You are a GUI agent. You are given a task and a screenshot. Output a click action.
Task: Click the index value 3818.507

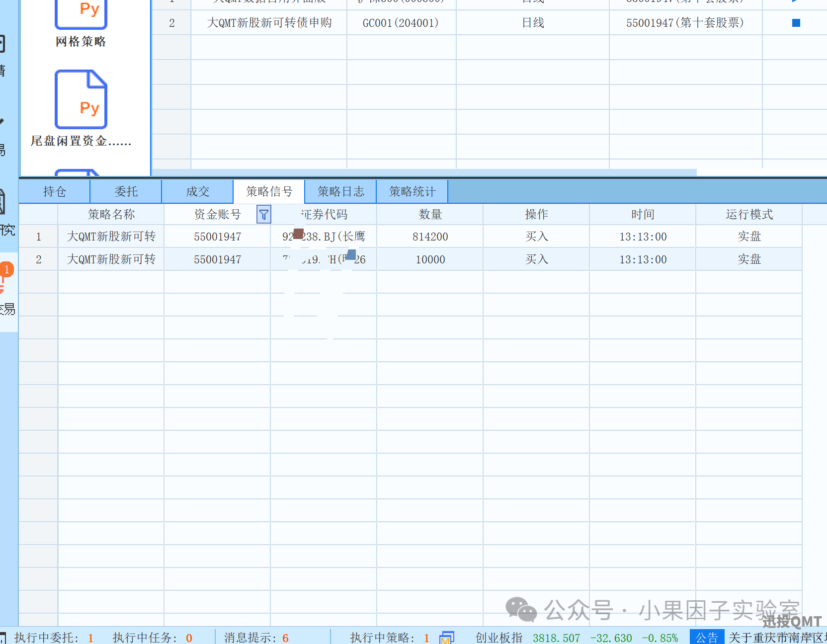(x=557, y=638)
